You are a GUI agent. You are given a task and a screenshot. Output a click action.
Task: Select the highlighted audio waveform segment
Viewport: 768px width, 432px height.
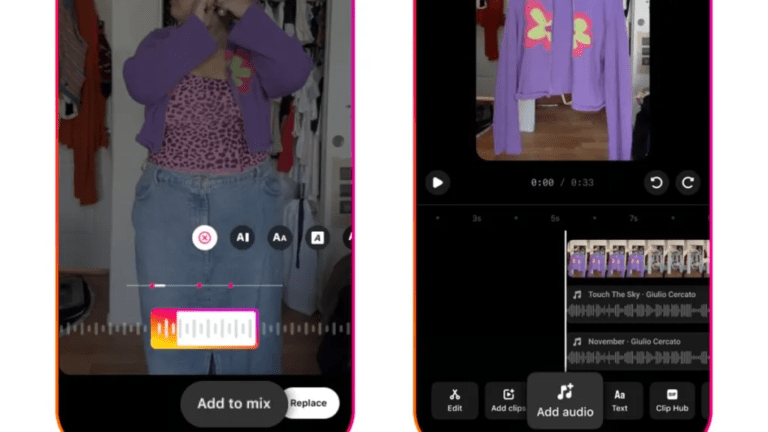[x=204, y=329]
